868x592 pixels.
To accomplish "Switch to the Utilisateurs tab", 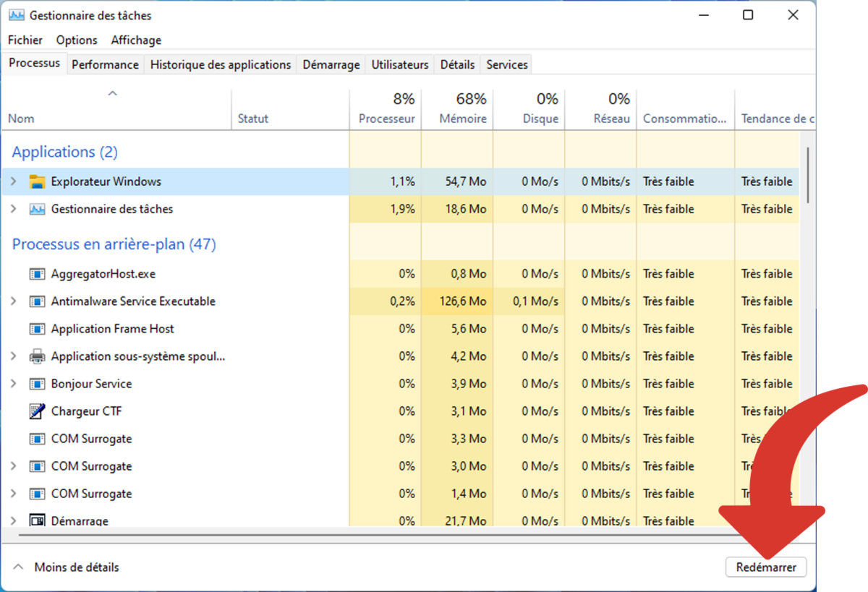I will coord(400,64).
